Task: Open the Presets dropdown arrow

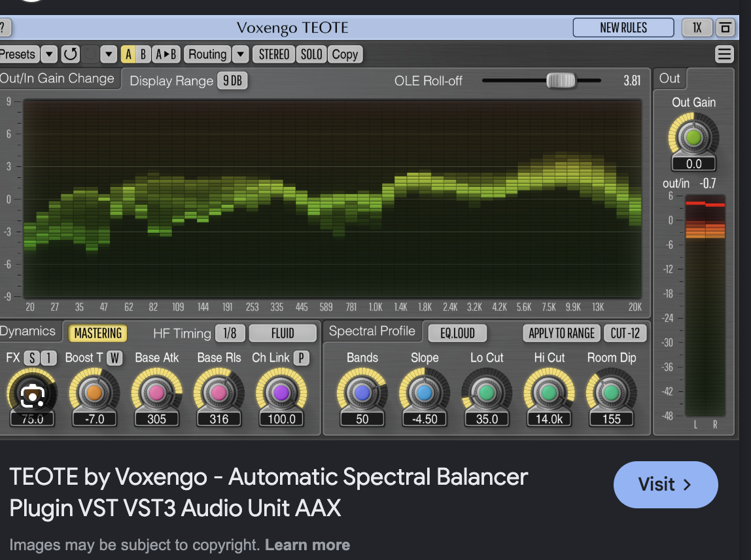Action: click(x=49, y=54)
